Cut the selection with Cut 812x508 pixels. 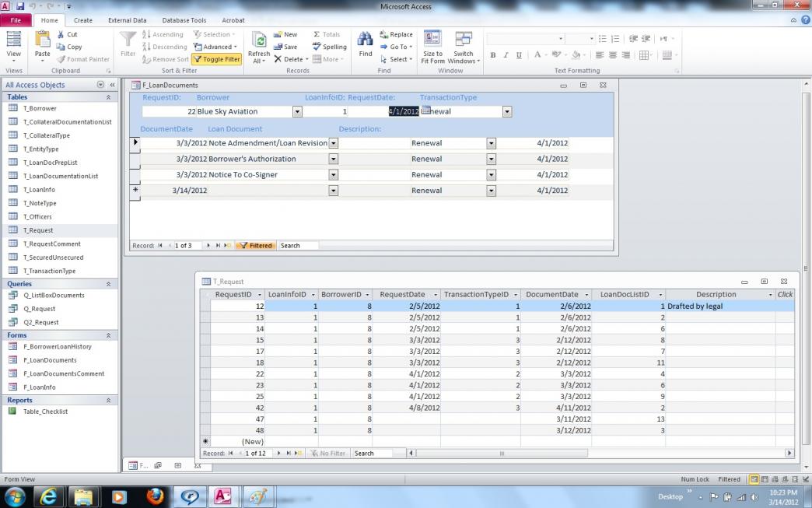tap(68, 34)
